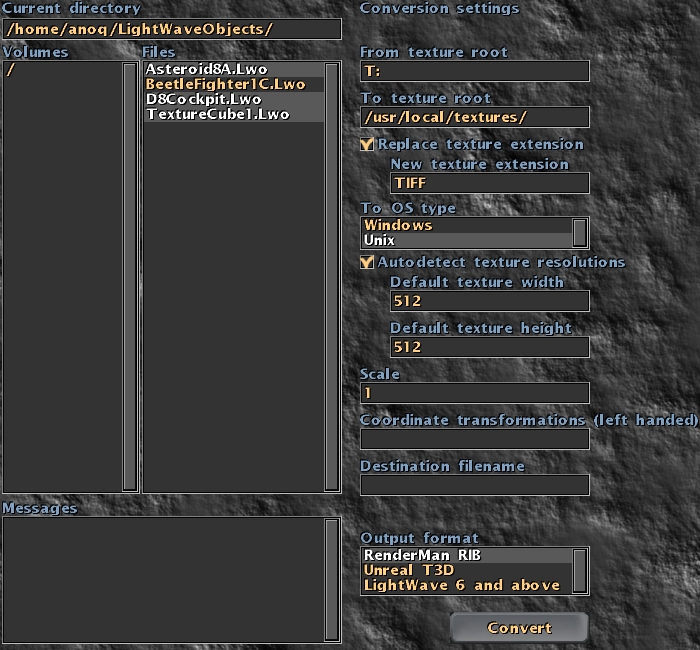Viewport: 700px width, 650px height.
Task: Click the Messages panel scrollbar
Action: coord(332,579)
